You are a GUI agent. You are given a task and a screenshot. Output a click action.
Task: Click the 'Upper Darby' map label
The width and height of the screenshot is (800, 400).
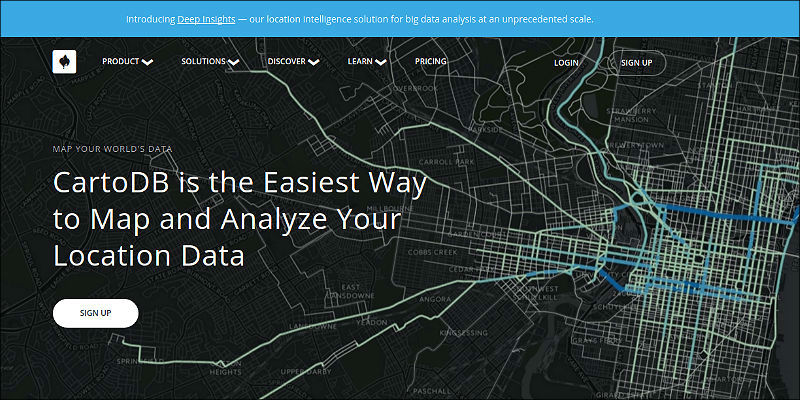point(306,371)
